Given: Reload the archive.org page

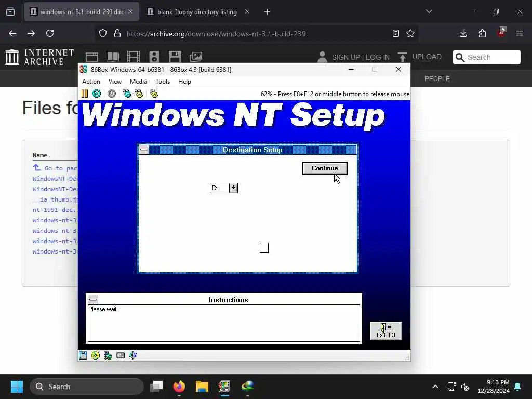Looking at the screenshot, I should pos(50,33).
